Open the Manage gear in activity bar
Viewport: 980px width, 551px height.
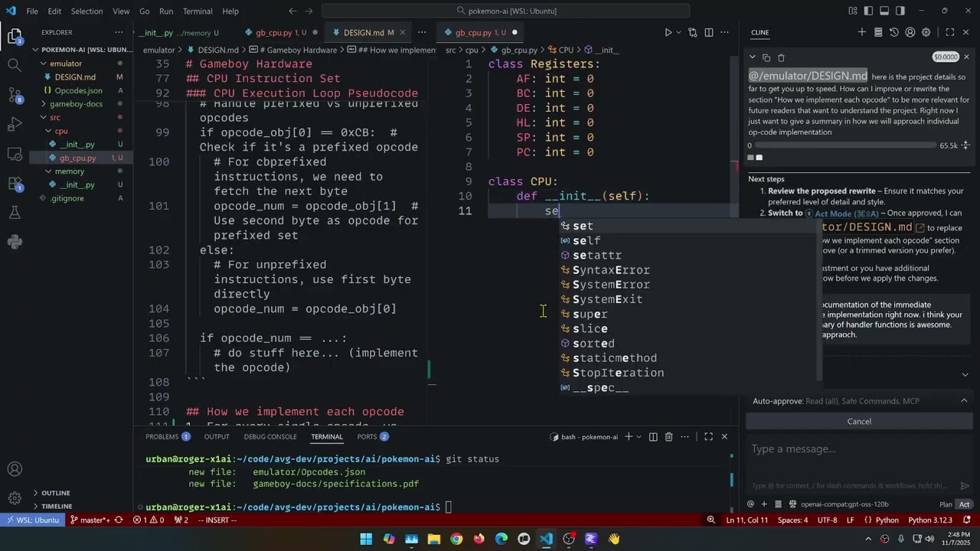(15, 498)
